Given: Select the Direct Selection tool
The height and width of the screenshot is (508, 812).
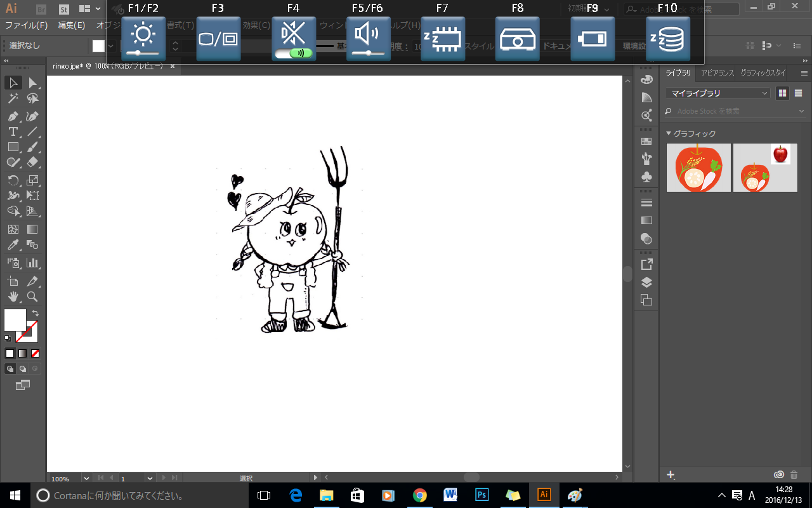Looking at the screenshot, I should point(32,83).
